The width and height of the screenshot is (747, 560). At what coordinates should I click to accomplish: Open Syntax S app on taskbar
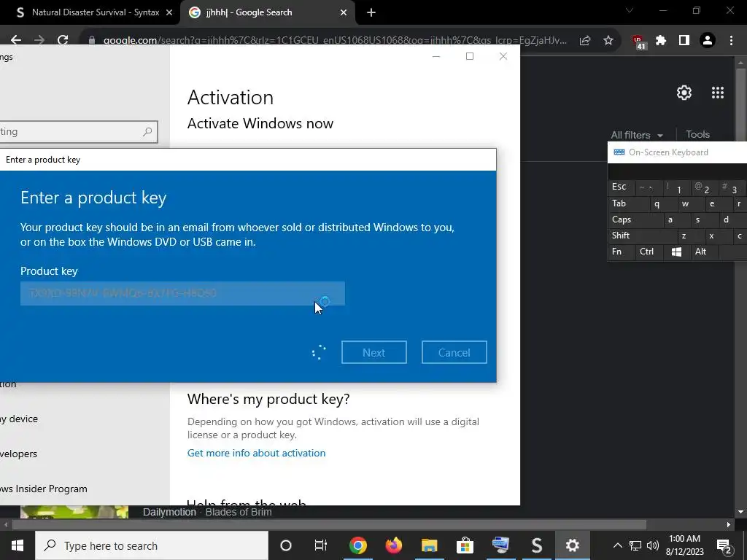[536, 545]
